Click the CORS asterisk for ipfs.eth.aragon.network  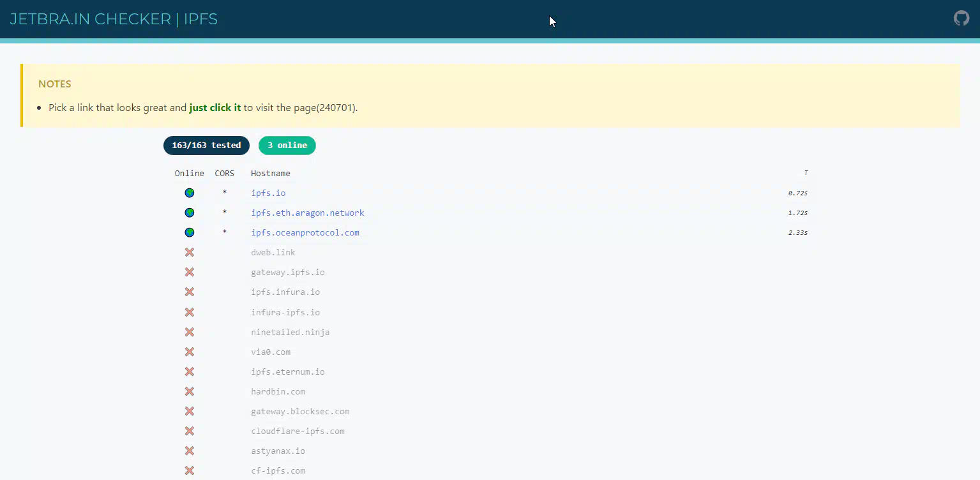click(225, 213)
